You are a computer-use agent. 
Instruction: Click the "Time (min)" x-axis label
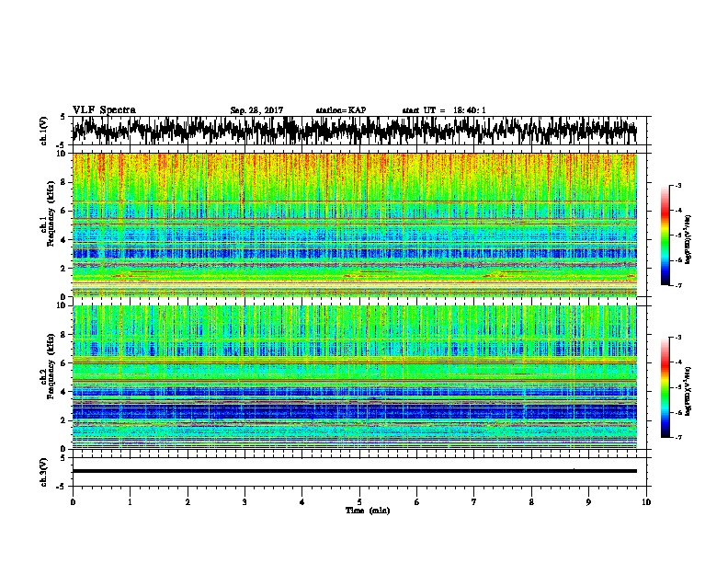click(368, 511)
